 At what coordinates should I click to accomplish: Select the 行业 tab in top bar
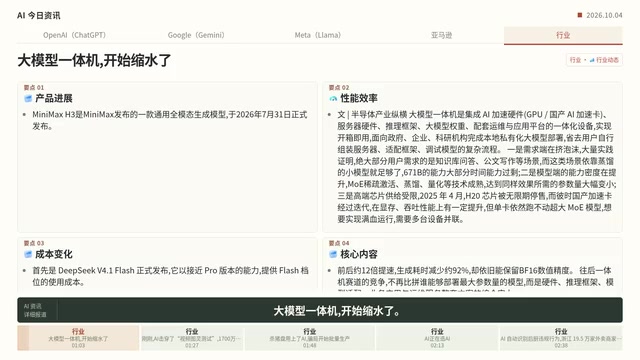(x=563, y=36)
